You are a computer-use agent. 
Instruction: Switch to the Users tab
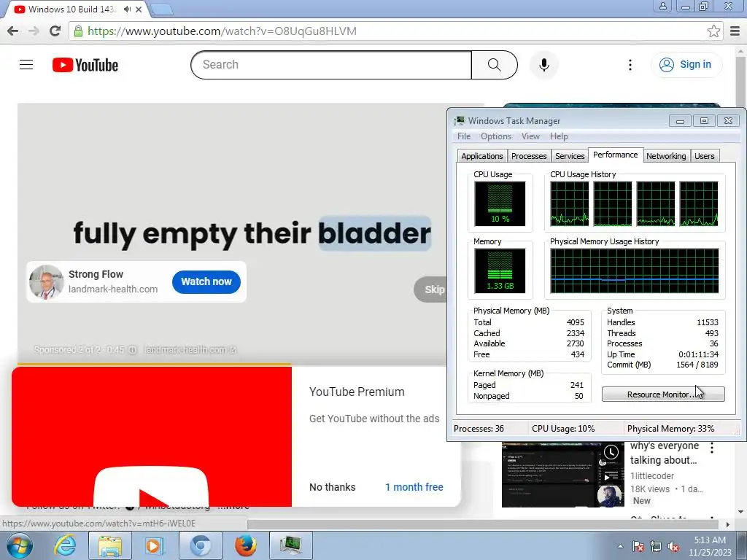coord(704,156)
